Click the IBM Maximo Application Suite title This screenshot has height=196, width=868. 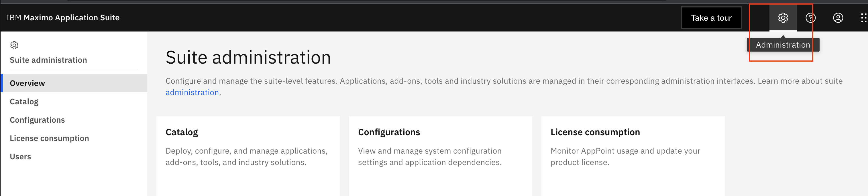point(63,18)
